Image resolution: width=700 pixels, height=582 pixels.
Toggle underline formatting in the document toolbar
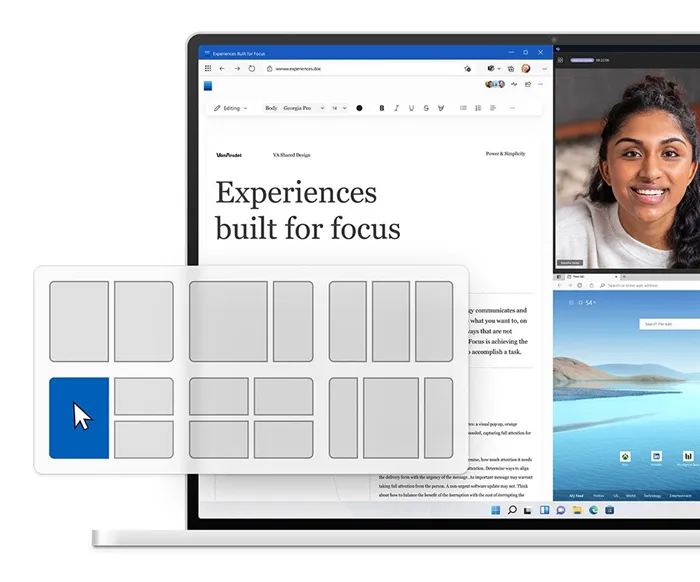click(411, 108)
